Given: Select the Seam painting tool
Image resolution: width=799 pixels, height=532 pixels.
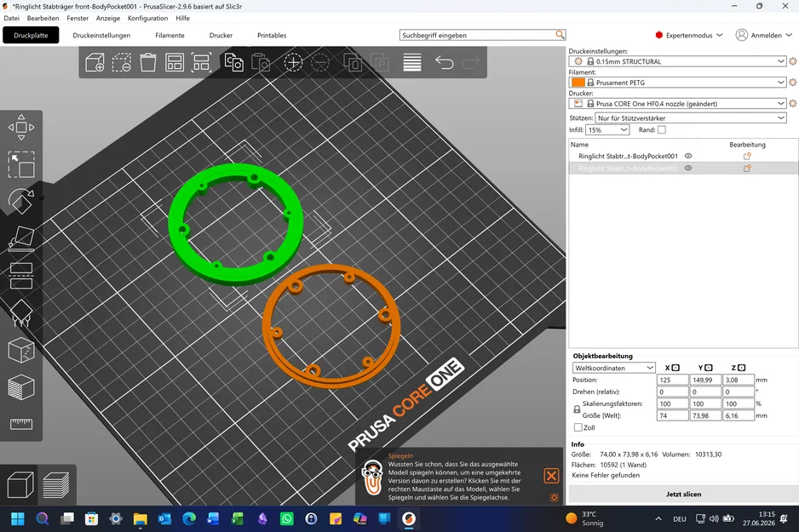Looking at the screenshot, I should 21,350.
